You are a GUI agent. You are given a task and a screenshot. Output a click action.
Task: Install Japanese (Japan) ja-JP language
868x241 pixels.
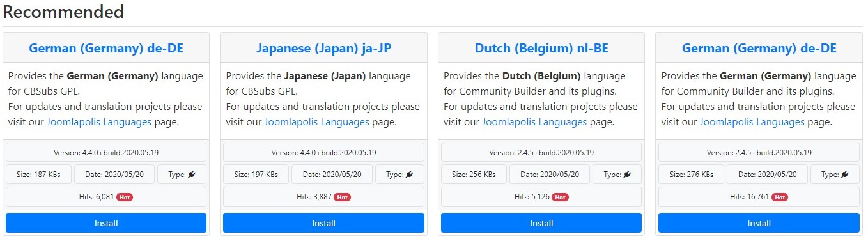click(x=323, y=223)
